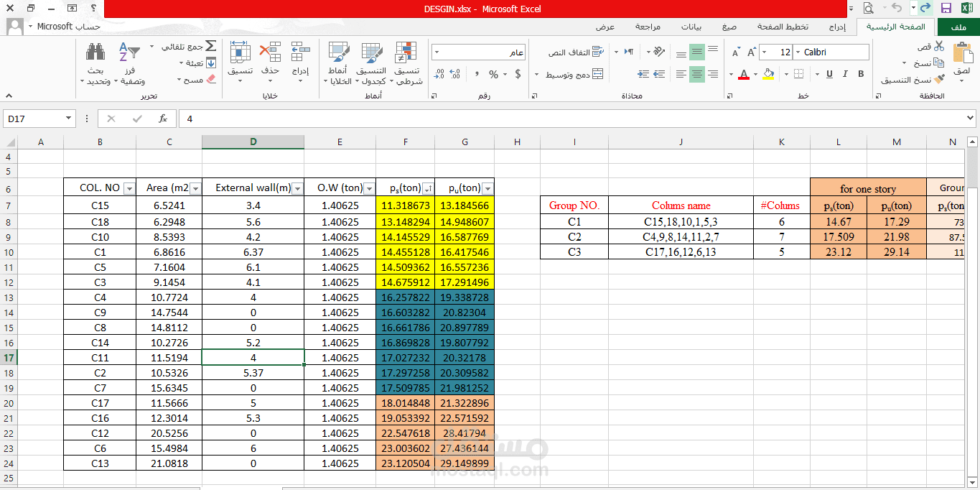This screenshot has width=980, height=490.
Task: Click the decrease font size icon
Action: click(x=735, y=52)
